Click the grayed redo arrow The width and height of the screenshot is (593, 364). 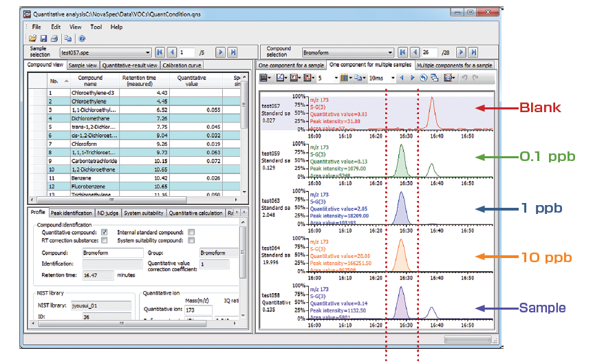[x=475, y=78]
